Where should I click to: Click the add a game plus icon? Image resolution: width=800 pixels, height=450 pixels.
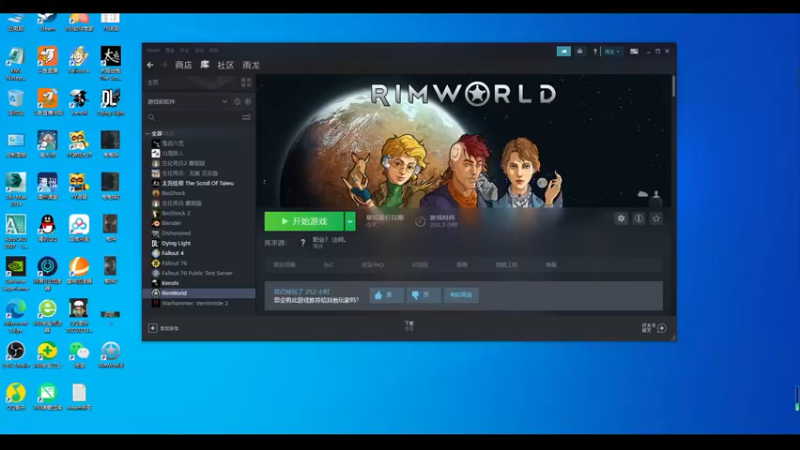point(152,328)
